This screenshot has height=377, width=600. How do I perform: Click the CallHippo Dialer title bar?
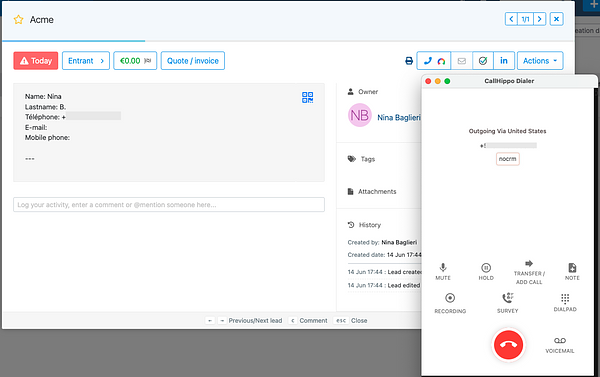point(509,81)
